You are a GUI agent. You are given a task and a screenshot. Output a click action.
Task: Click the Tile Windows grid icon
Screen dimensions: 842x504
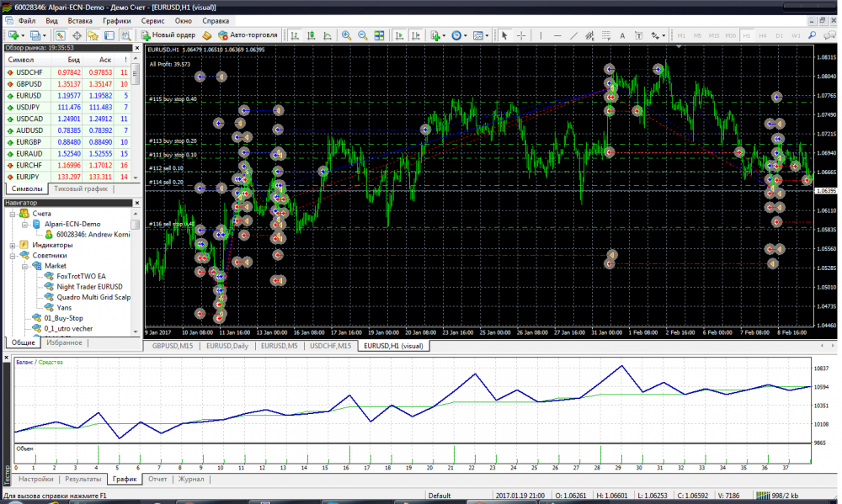click(379, 35)
